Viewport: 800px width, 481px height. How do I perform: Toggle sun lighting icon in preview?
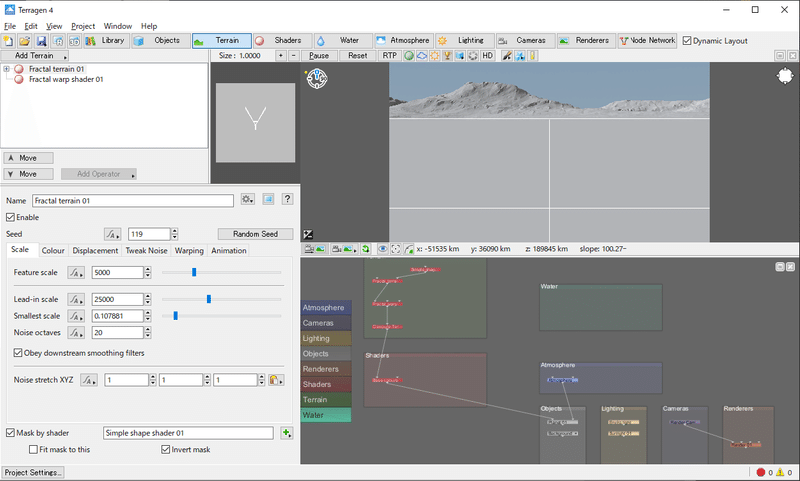coord(435,56)
